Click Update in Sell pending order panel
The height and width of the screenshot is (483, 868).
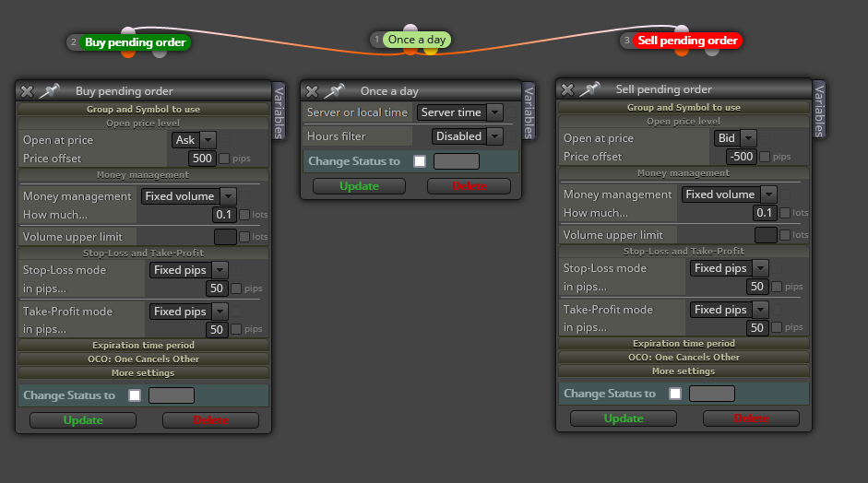(624, 418)
